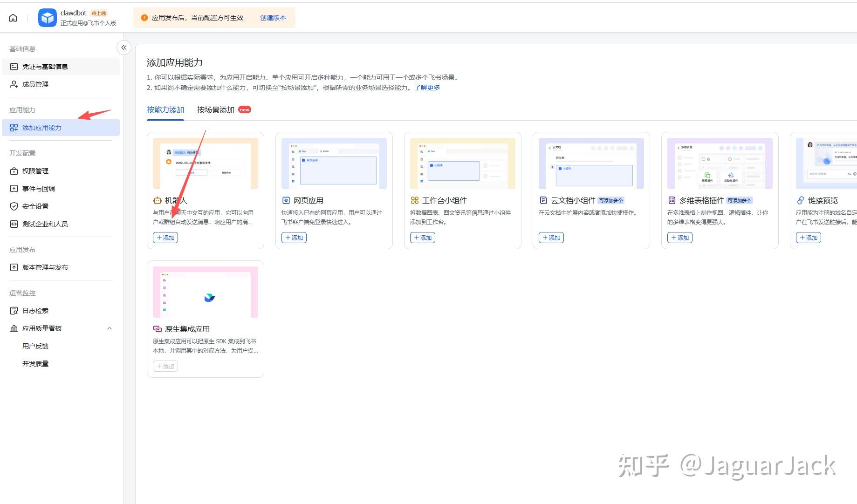Click the 云文档小组件 card preview image
This screenshot has width=857, height=504.
[x=591, y=163]
